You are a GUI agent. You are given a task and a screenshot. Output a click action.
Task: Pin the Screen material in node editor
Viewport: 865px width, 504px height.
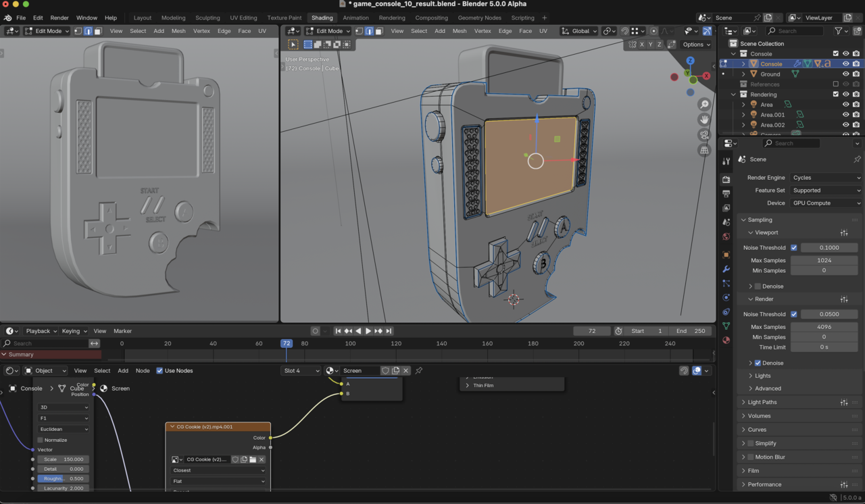click(419, 370)
